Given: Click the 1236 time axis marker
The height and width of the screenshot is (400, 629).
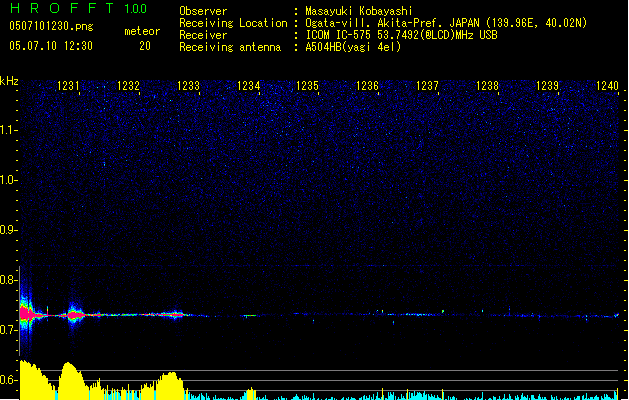Looking at the screenshot, I should coord(367,86).
